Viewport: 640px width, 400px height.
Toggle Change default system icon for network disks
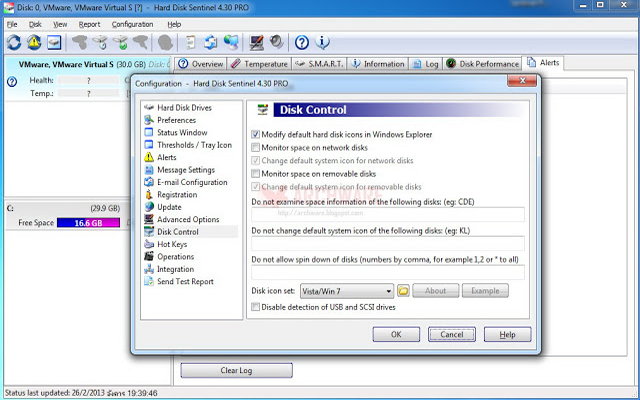(x=256, y=160)
